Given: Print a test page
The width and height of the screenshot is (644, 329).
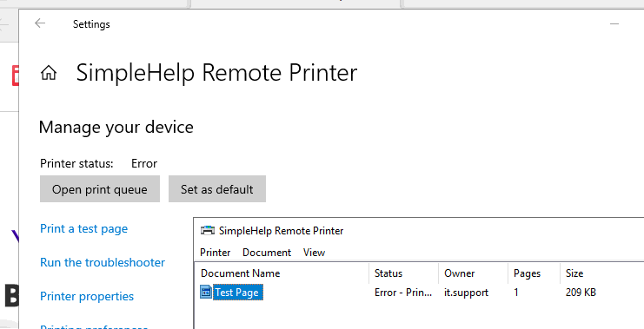Looking at the screenshot, I should tap(83, 228).
